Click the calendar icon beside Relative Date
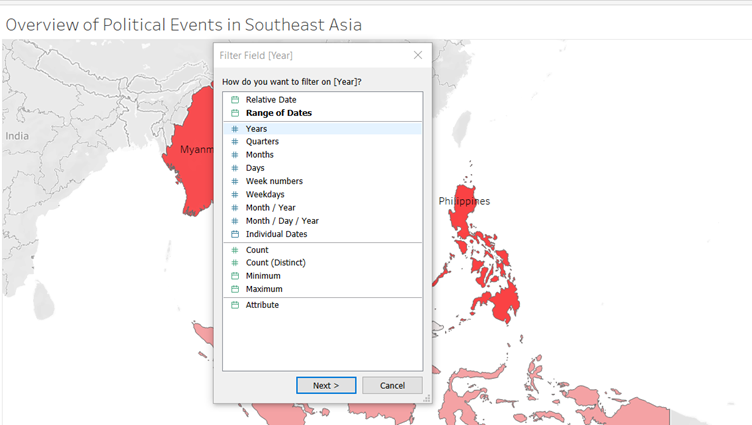 (235, 100)
